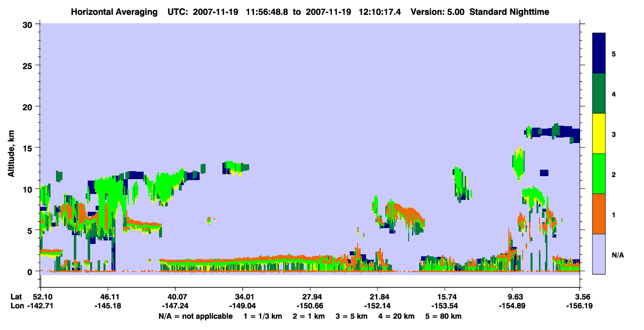Click longitude value -149.04
This screenshot has width=644, height=330.
click(x=243, y=306)
